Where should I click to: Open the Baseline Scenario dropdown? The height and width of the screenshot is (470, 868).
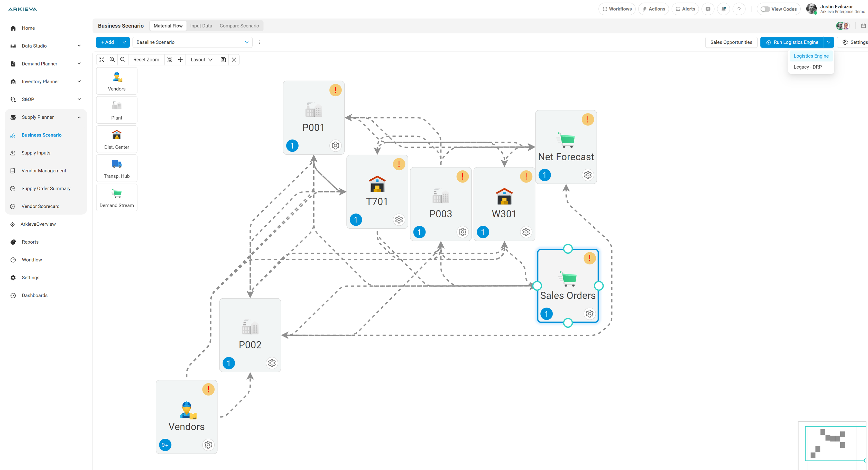click(x=192, y=42)
